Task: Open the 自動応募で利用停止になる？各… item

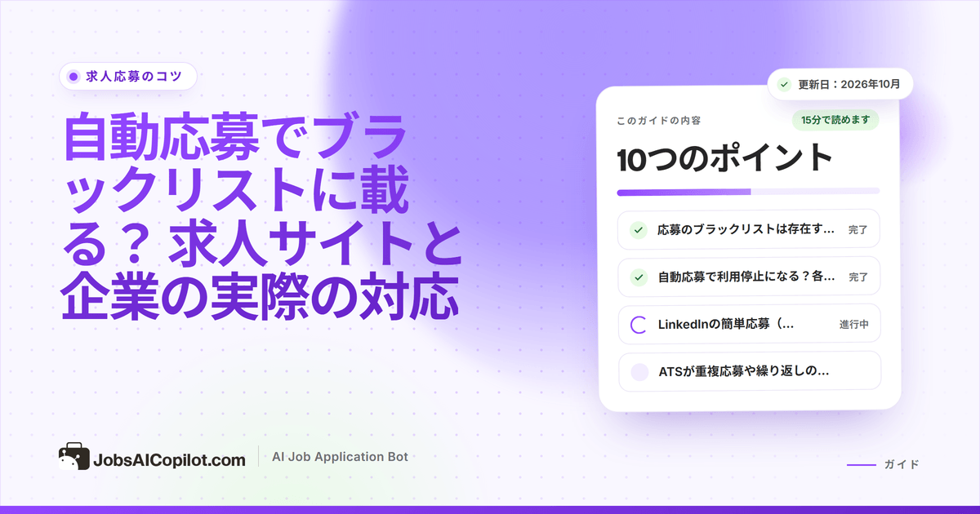Action: [x=749, y=277]
